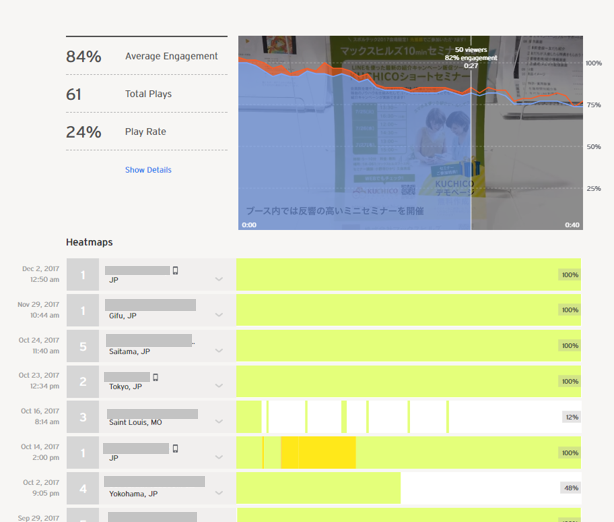Expand the Saint Louis, MO viewer chevron
Image resolution: width=614 pixels, height=522 pixels.
[x=219, y=422]
